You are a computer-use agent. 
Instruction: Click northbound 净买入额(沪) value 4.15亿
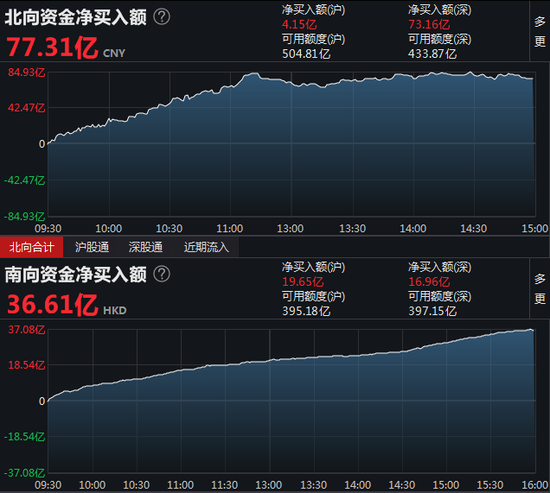(x=299, y=25)
